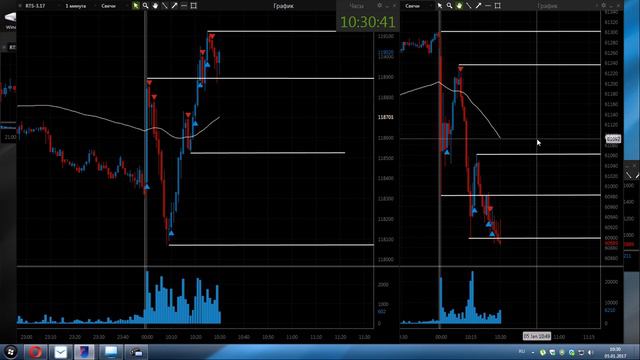Image resolution: width=640 pixels, height=360 pixels.
Task: Open settings gear of the clock widget
Action: (380, 6)
